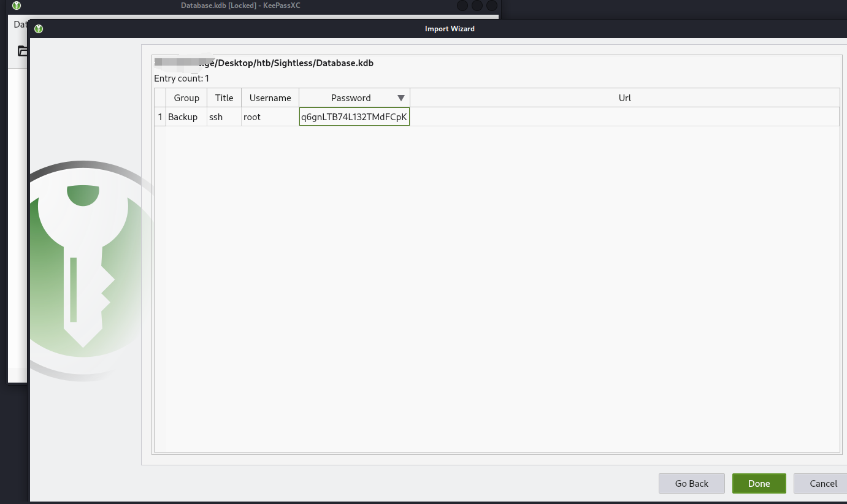Click the Import Wizard title bar KeePassXC icon
Screen dimensions: 847x504
click(x=39, y=29)
